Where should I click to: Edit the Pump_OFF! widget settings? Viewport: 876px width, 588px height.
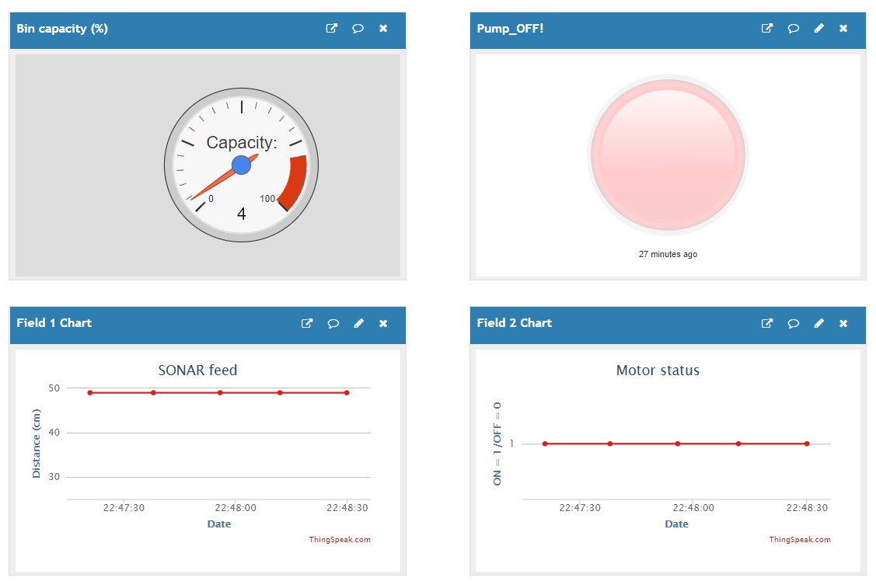[818, 29]
